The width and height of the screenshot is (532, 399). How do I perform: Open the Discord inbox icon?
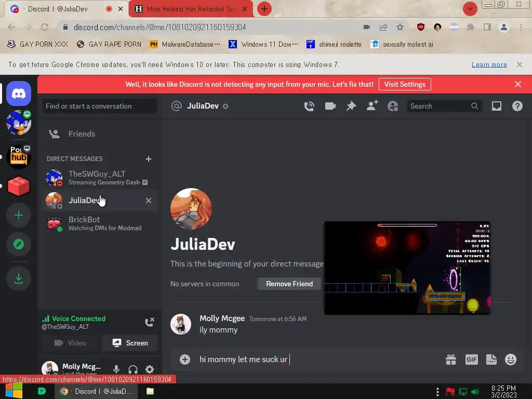497,106
